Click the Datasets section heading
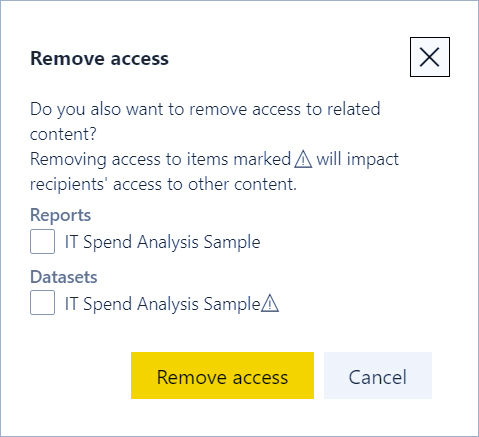The width and height of the screenshot is (479, 437). 64,277
